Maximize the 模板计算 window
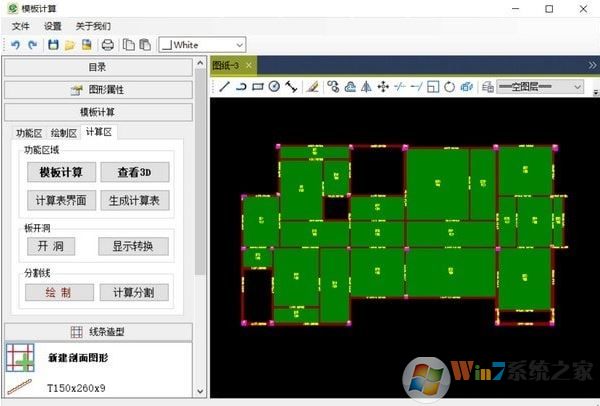The height and width of the screenshot is (406, 600). pyautogui.click(x=549, y=8)
